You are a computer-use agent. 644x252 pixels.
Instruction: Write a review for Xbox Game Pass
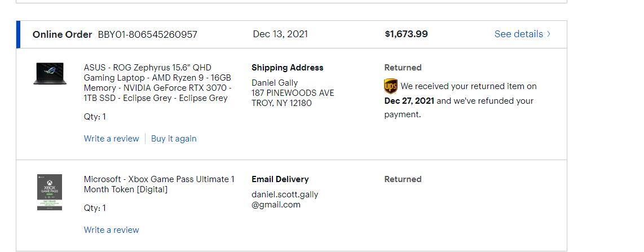111,230
